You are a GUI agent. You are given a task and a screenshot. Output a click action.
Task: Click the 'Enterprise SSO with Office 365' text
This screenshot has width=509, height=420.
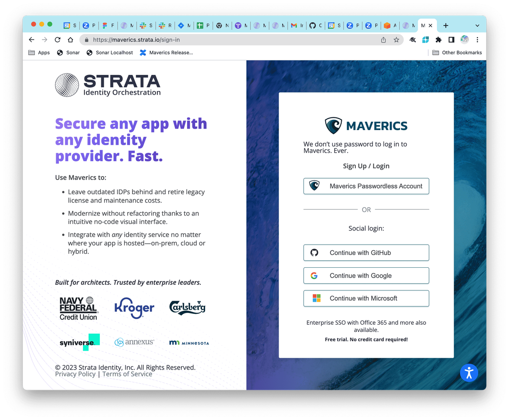(366, 326)
